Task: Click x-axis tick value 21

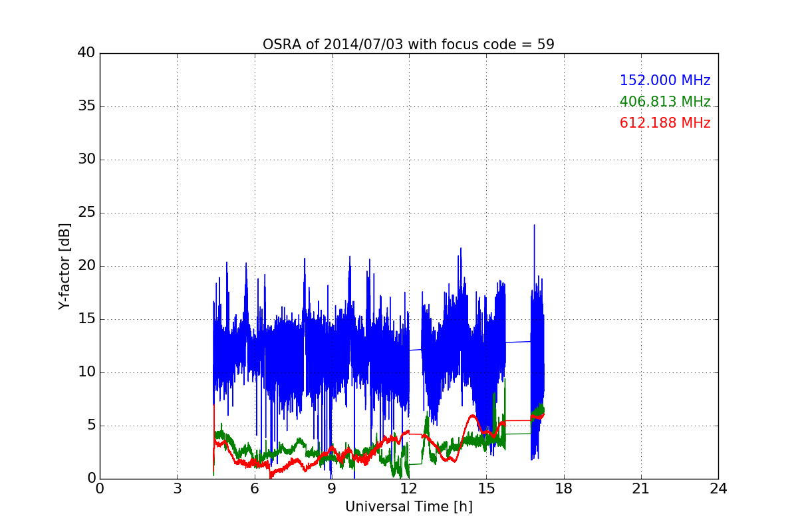Action: [641, 489]
